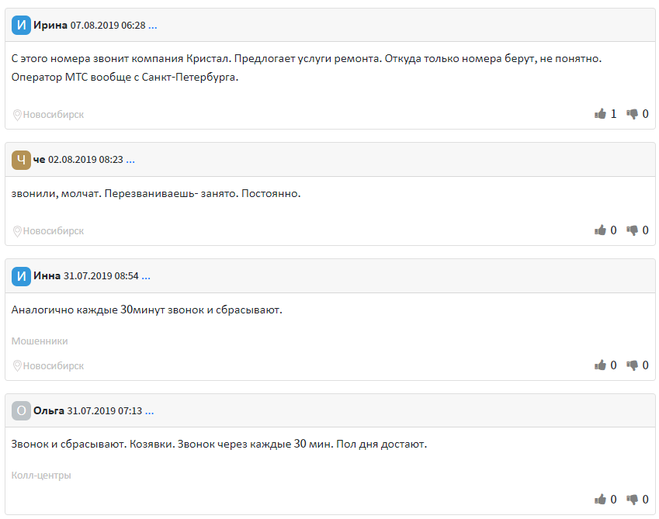Click Ирина's blue avatar badge
The image size is (659, 519).
pos(21,25)
